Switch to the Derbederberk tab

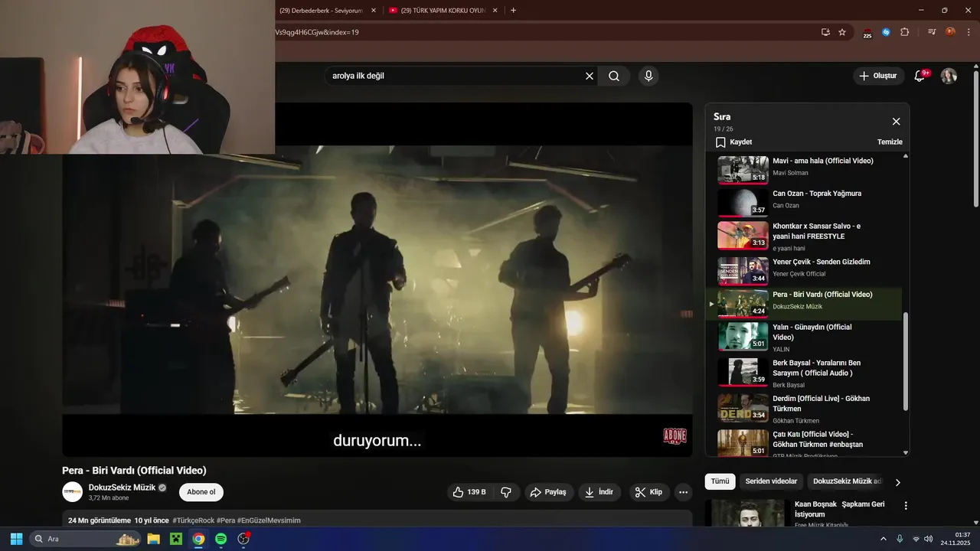tap(320, 11)
